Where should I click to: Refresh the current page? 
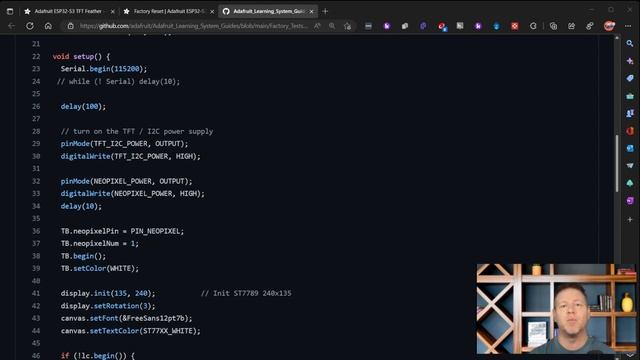(x=30, y=26)
